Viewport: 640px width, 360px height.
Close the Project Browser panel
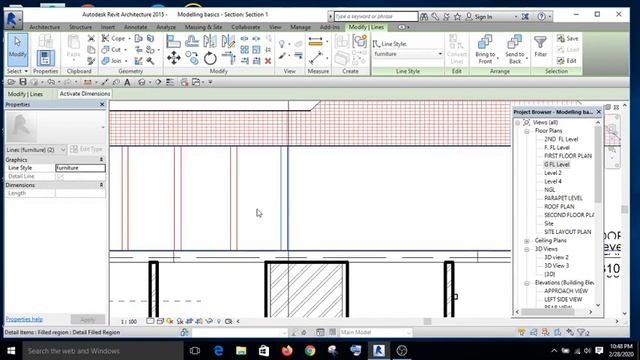pyautogui.click(x=599, y=112)
